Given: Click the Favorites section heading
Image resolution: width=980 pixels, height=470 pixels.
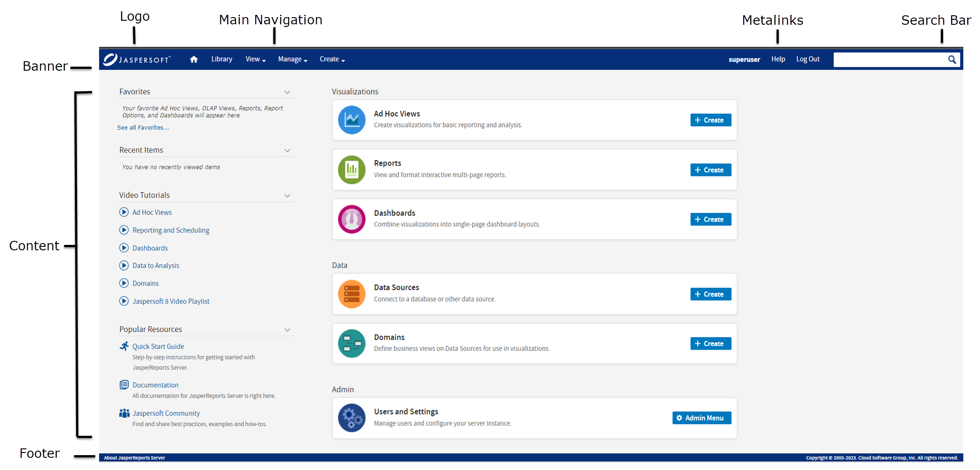Looking at the screenshot, I should [x=135, y=91].
